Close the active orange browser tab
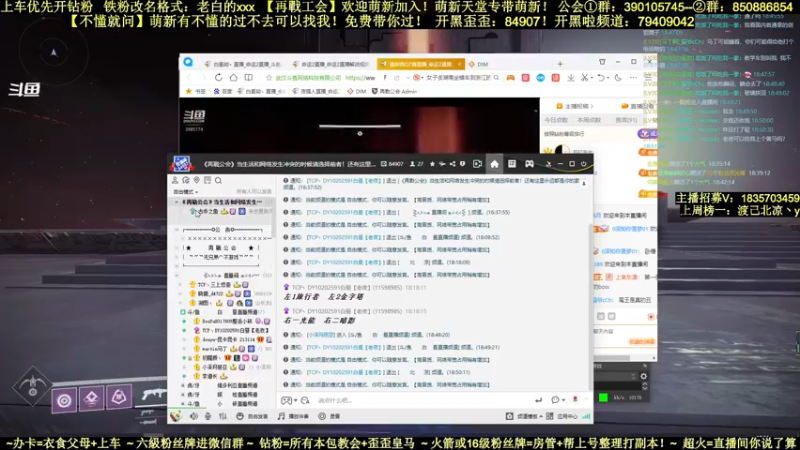The height and width of the screenshot is (450, 800). (459, 64)
